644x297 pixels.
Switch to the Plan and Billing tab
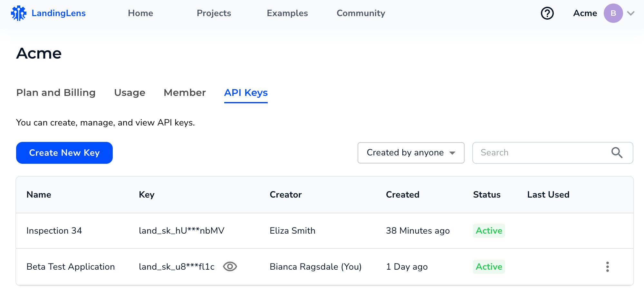pos(56,93)
